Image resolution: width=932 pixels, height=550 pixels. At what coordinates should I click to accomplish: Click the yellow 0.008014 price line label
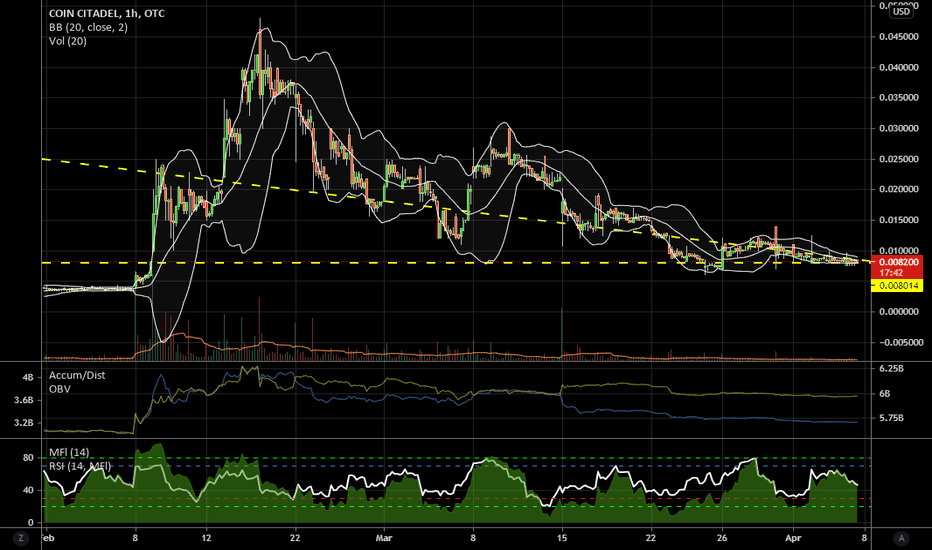pos(898,286)
